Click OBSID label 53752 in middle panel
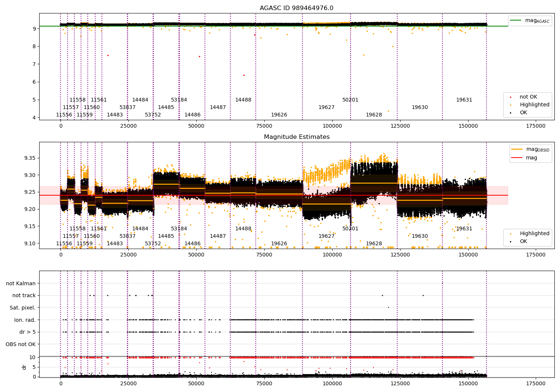Image resolution: width=560 pixels, height=392 pixels. coord(153,244)
